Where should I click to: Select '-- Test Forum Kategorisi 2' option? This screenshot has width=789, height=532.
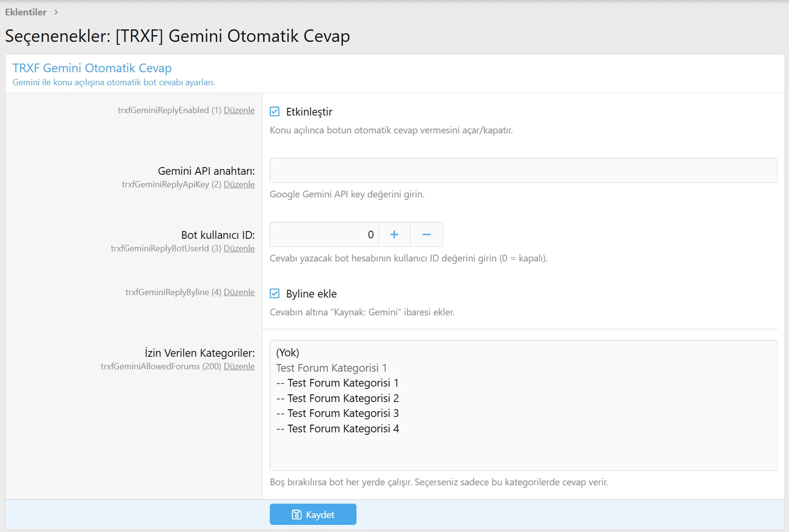point(337,398)
